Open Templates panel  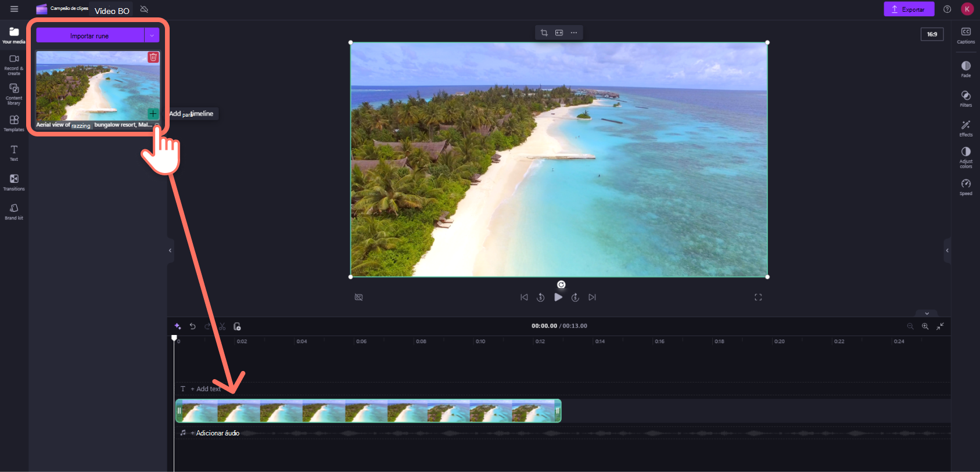tap(14, 123)
